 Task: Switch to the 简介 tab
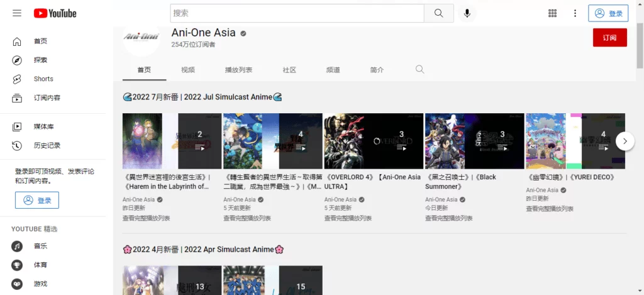377,70
